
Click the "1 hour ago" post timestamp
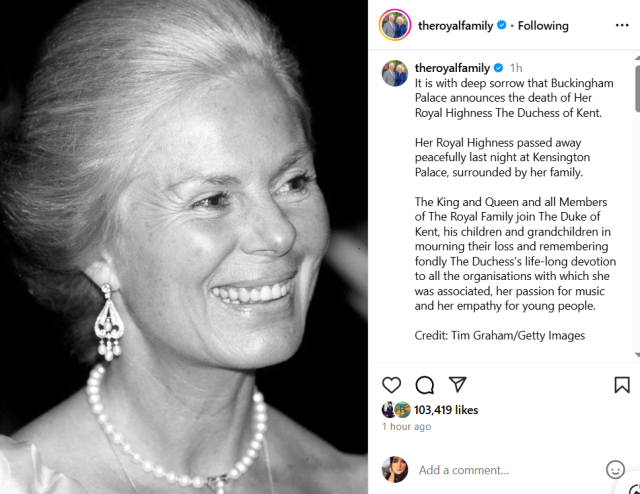406,427
